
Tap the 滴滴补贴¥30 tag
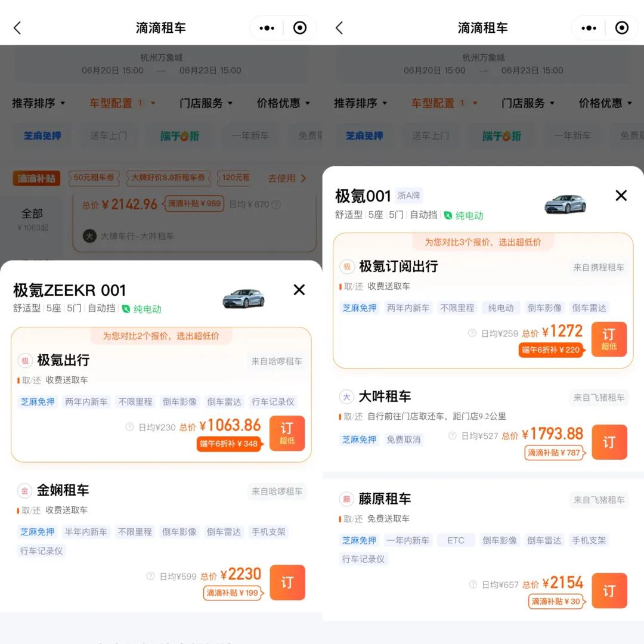[556, 601]
